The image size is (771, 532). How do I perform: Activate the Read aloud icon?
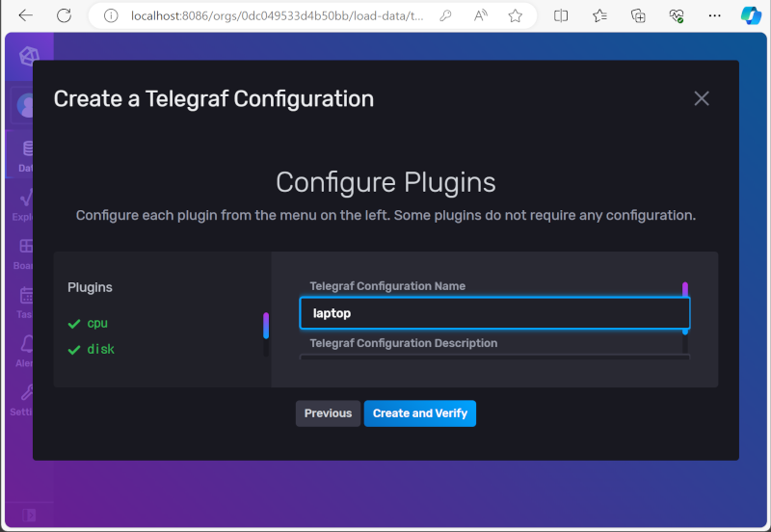pos(480,16)
